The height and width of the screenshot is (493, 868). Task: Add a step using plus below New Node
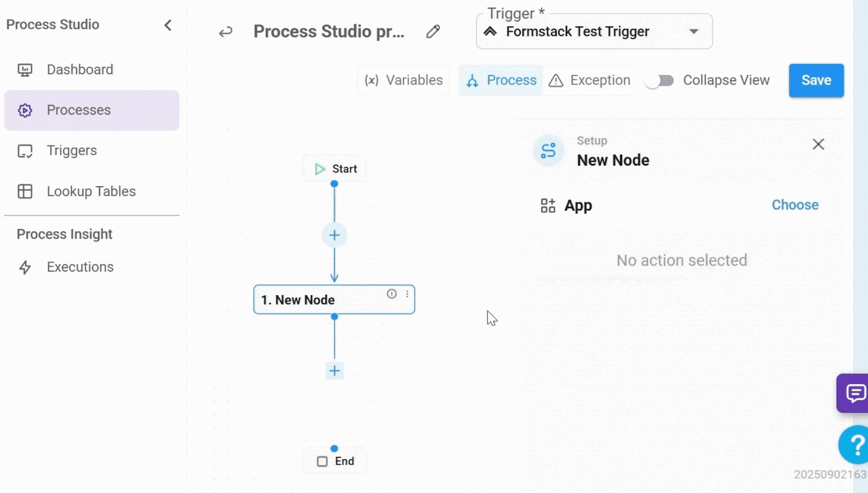334,371
